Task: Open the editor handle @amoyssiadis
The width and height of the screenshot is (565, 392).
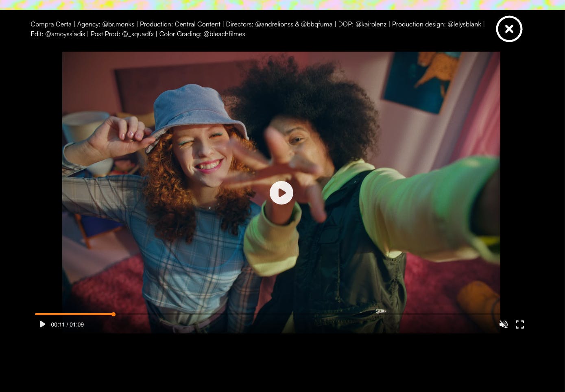Action: (65, 34)
